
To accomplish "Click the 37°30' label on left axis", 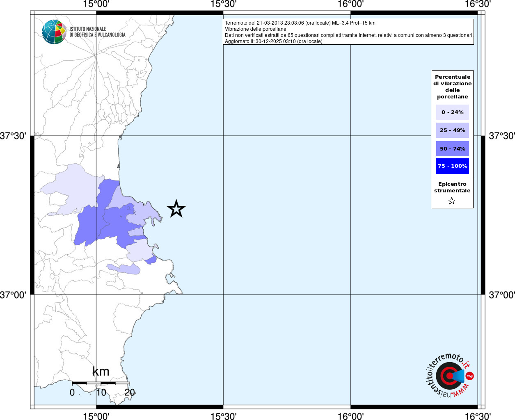I will point(13,136).
